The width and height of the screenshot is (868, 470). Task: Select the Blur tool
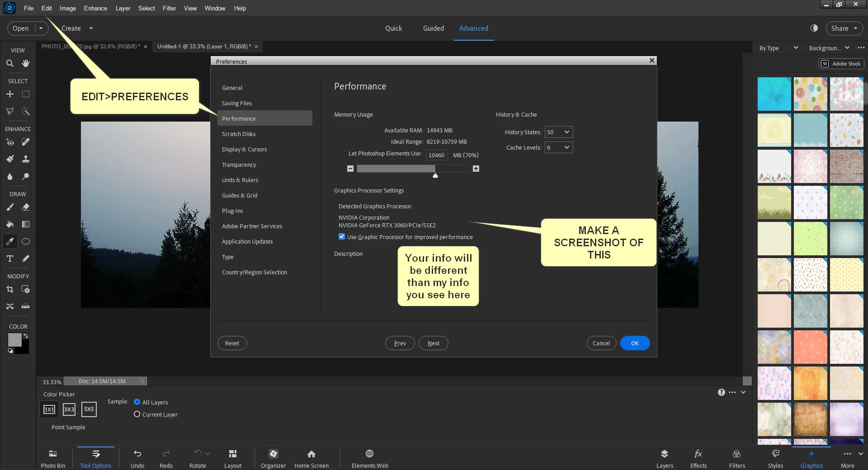[9, 176]
